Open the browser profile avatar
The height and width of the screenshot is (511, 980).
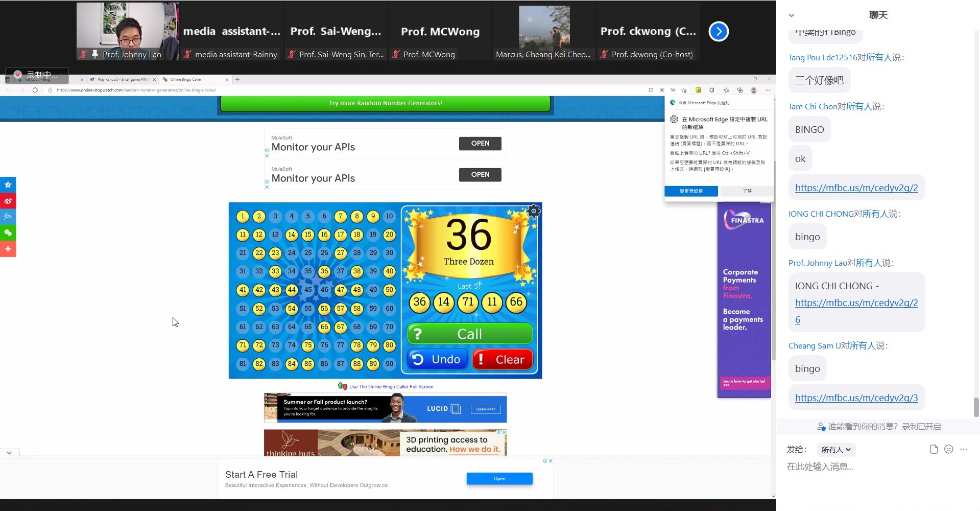tap(754, 90)
